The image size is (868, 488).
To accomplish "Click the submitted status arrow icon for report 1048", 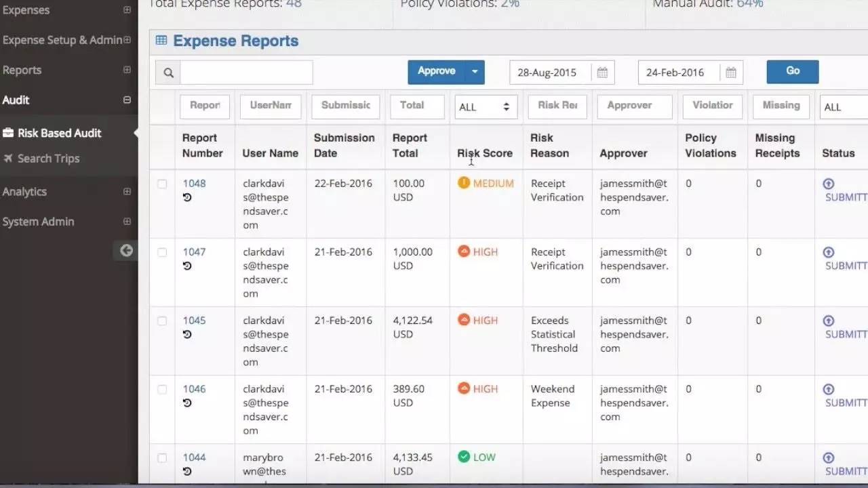I will pyautogui.click(x=828, y=184).
